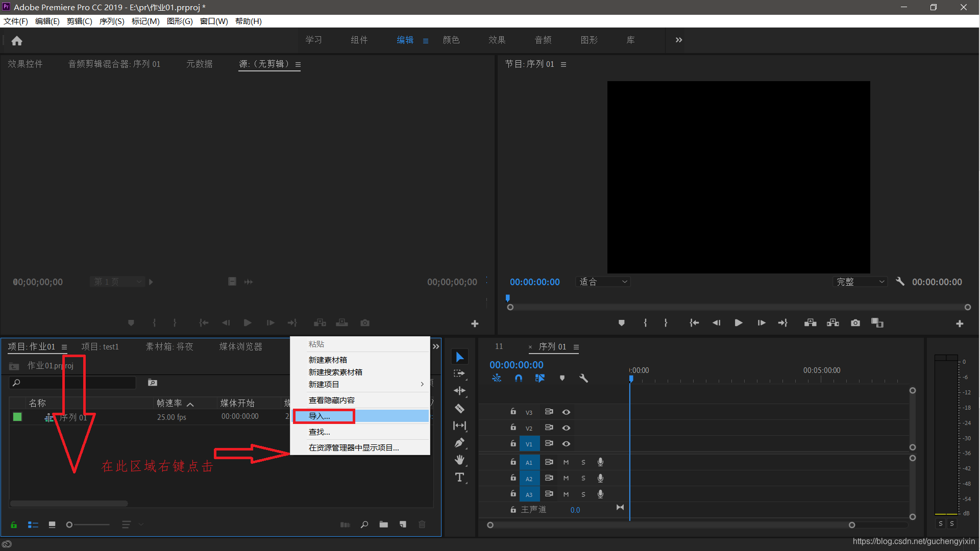This screenshot has height=551, width=980.
Task: Open Program monitor panel menu
Action: (563, 64)
